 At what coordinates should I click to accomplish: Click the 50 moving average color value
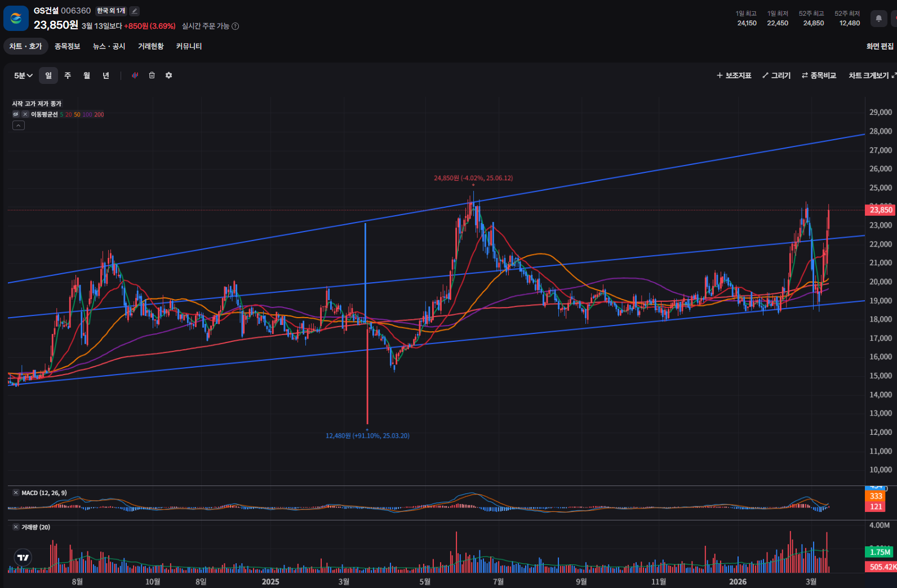[77, 114]
